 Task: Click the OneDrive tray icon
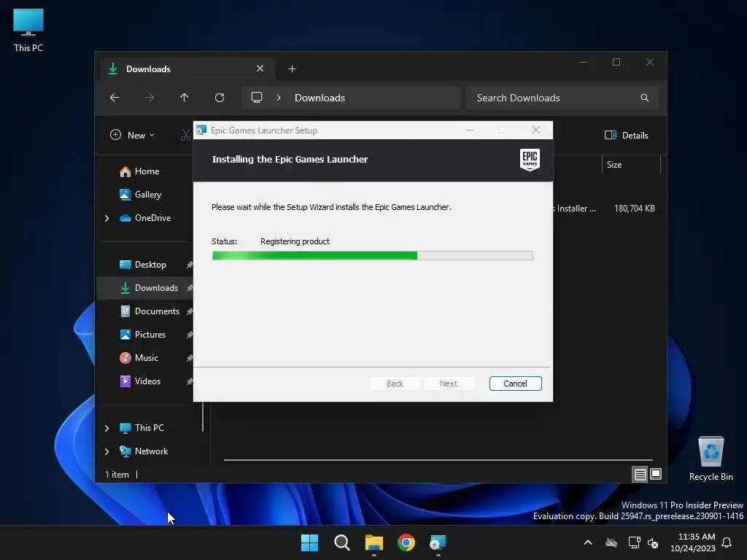[x=611, y=542]
